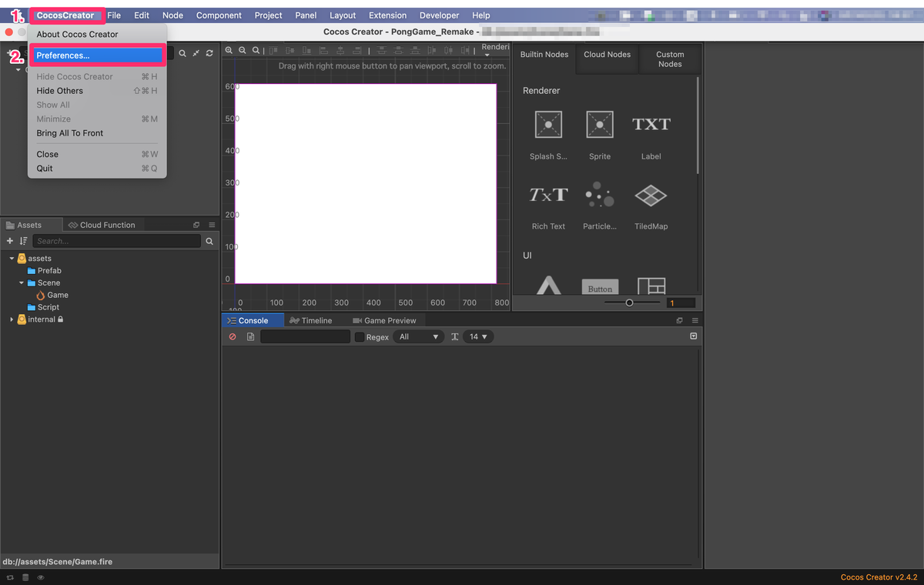Open Preferences from the CocosCreator menu
This screenshot has width=924, height=585.
[96, 55]
